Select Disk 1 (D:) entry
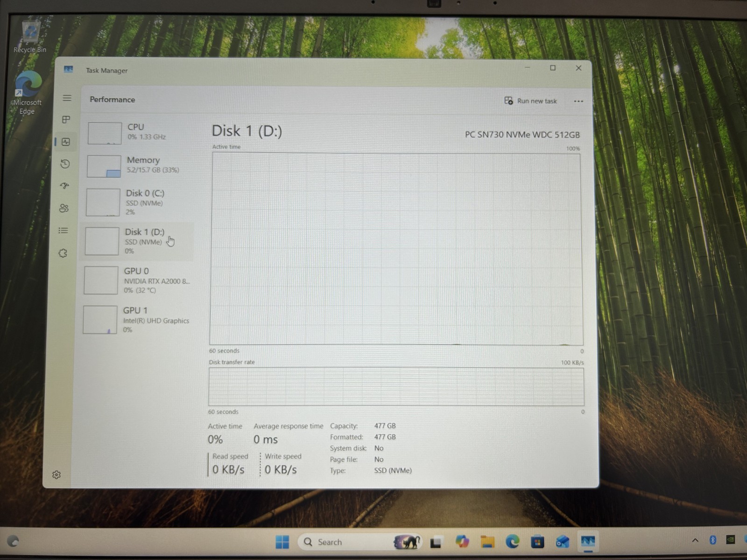This screenshot has height=560, width=747. pyautogui.click(x=136, y=241)
